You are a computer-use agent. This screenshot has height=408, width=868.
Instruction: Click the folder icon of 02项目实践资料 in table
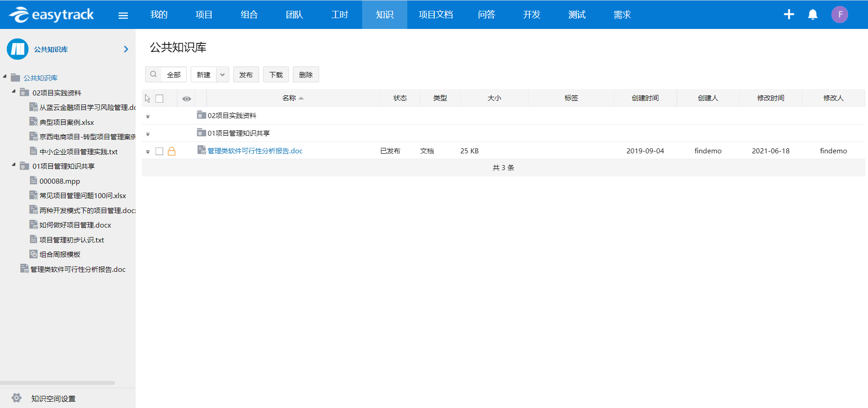202,115
